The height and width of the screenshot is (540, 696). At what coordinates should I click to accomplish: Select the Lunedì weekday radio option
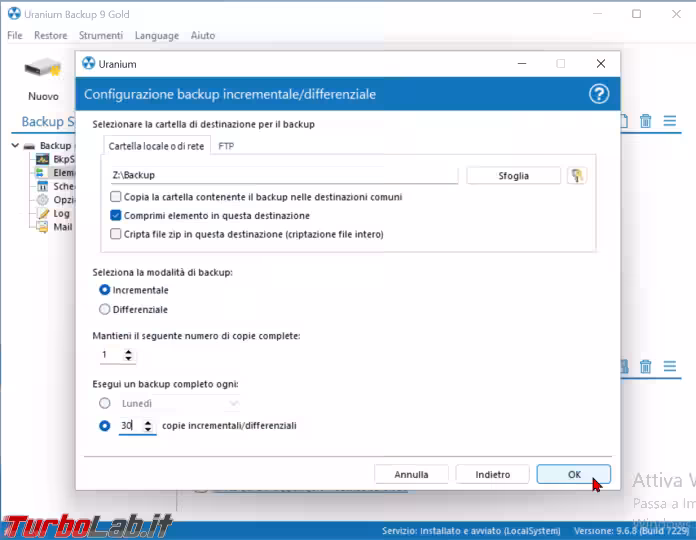click(105, 403)
